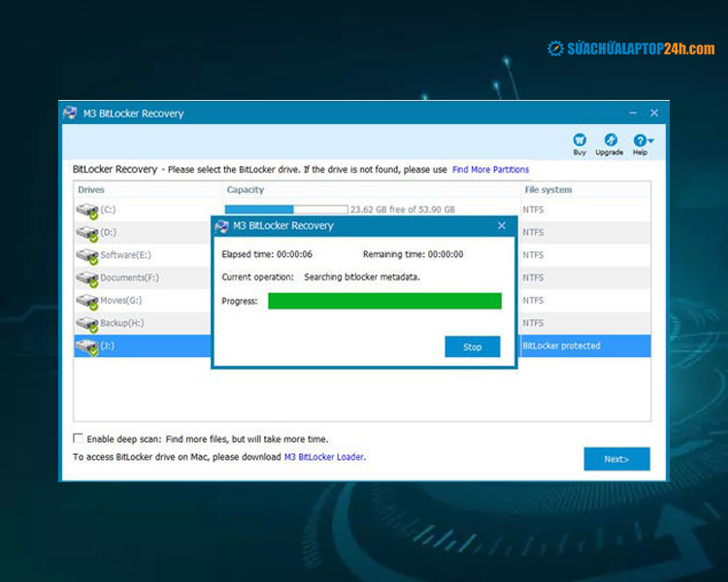Open the Find More Partitions link
This screenshot has width=728, height=582.
tap(490, 170)
